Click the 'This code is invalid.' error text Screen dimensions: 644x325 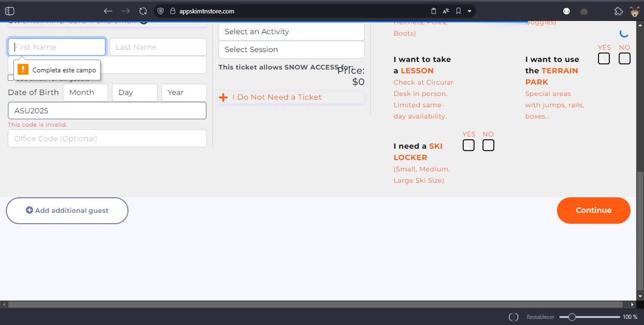[x=38, y=125]
